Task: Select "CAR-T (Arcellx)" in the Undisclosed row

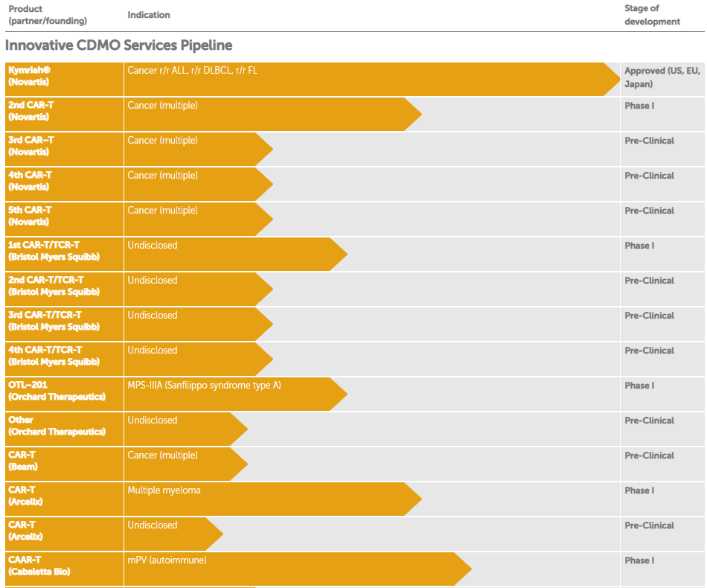Action: 65,534
